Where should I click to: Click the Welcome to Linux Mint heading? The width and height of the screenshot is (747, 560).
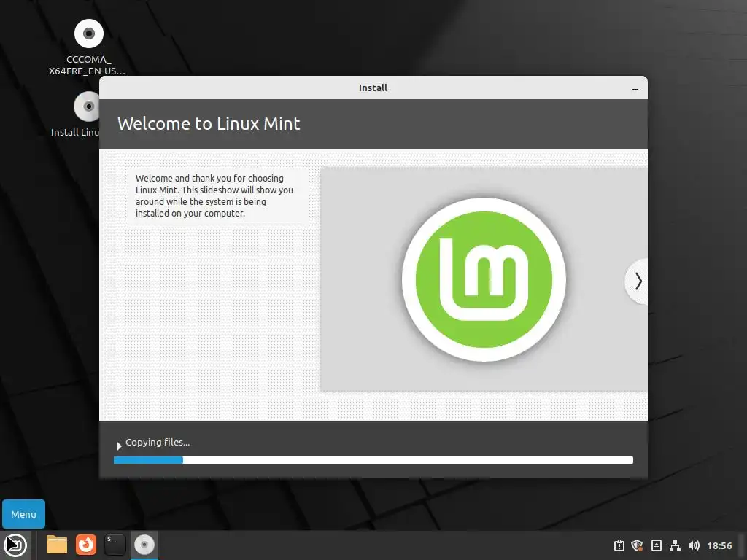tap(209, 124)
